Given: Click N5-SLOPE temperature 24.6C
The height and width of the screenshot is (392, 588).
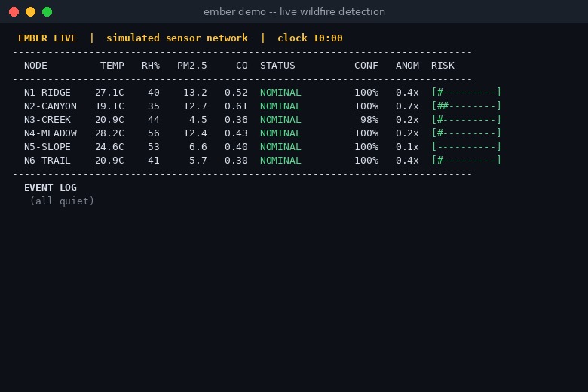Looking at the screenshot, I should click(109, 147).
